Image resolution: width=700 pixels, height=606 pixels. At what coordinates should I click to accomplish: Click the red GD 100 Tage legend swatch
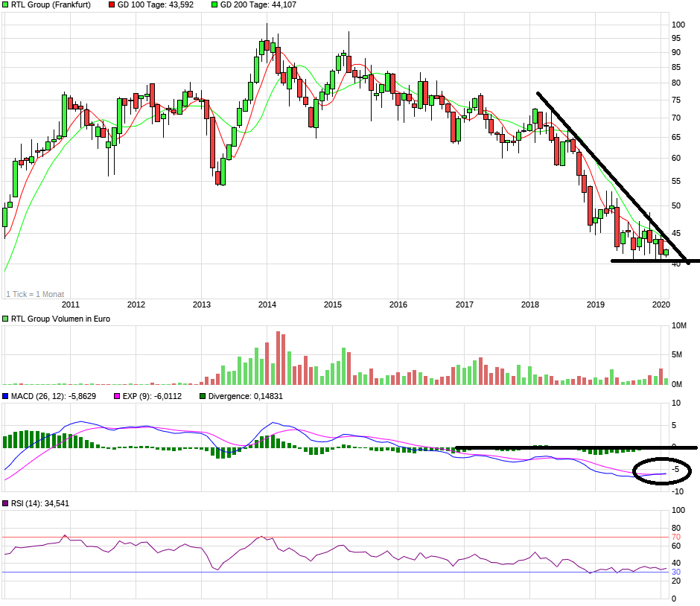[112, 5]
